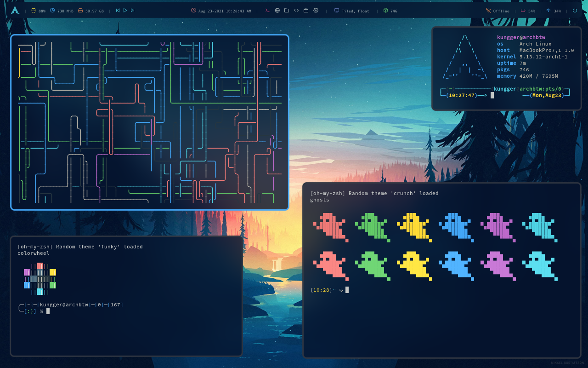Click the (10:27:47) prompt time
Viewport: 588px width, 368px height.
(462, 95)
